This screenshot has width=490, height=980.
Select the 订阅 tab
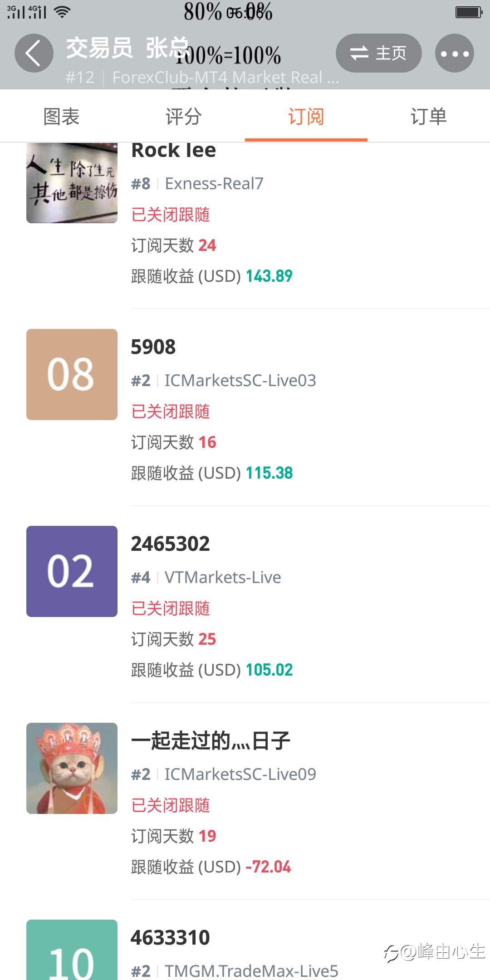306,116
